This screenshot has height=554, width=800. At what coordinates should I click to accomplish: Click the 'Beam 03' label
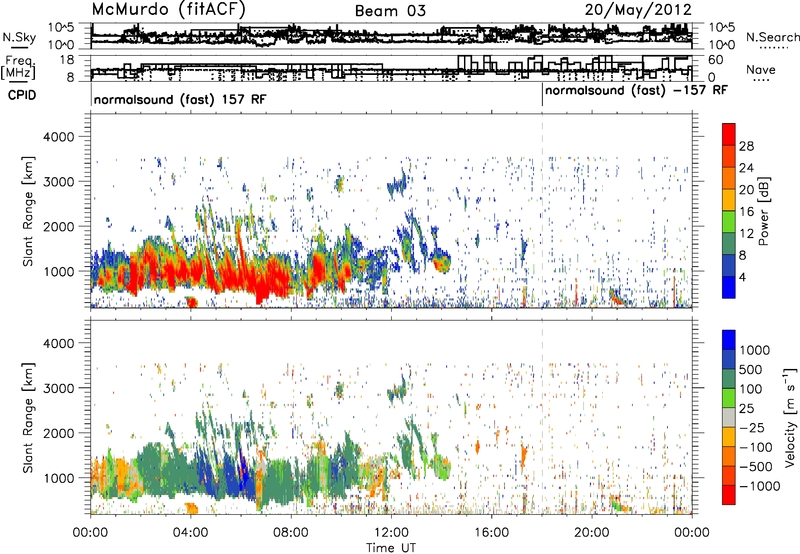click(390, 11)
